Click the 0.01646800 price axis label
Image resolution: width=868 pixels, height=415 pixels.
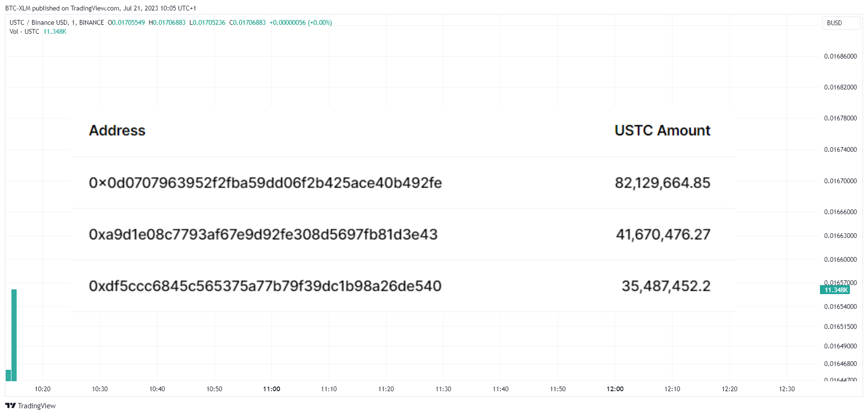coord(840,364)
